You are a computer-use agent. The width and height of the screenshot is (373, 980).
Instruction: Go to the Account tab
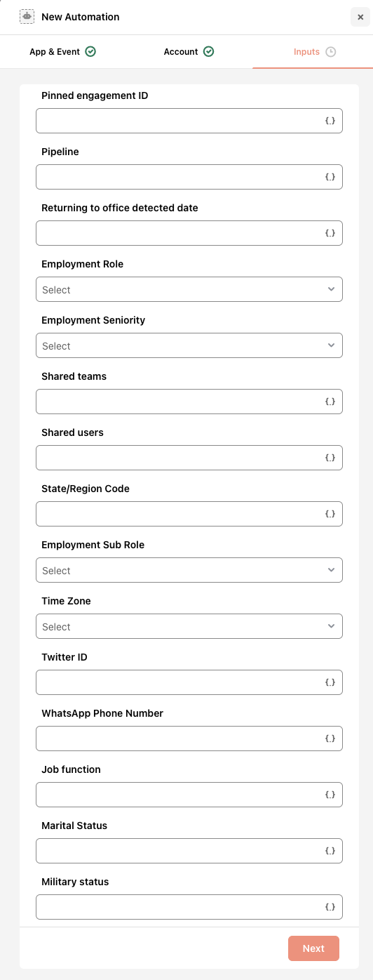[x=189, y=52]
